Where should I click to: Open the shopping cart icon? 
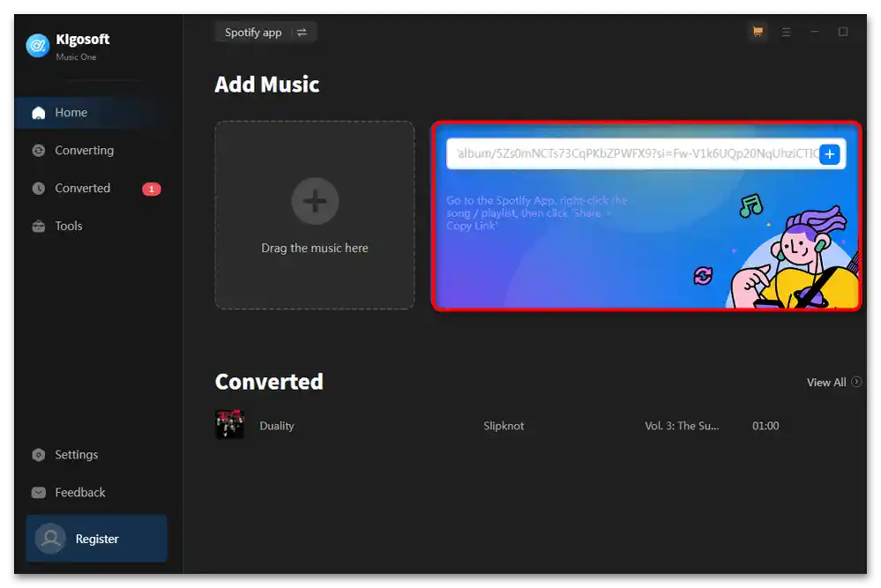tap(758, 32)
